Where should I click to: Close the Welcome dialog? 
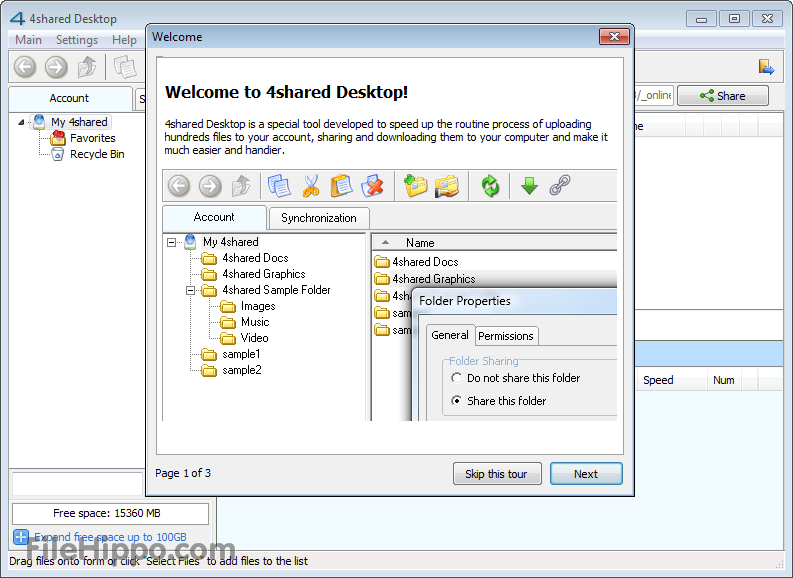point(614,36)
